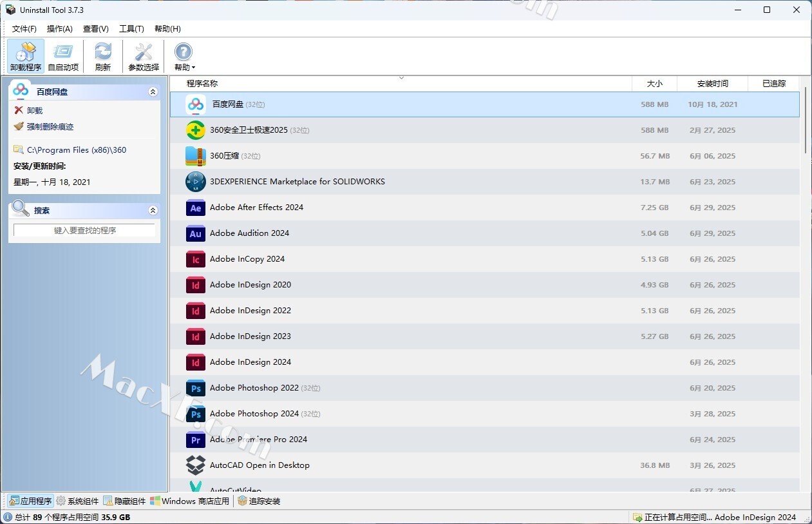Click the 百度网盘 icon in side panel header
This screenshot has width=812, height=524.
click(21, 90)
